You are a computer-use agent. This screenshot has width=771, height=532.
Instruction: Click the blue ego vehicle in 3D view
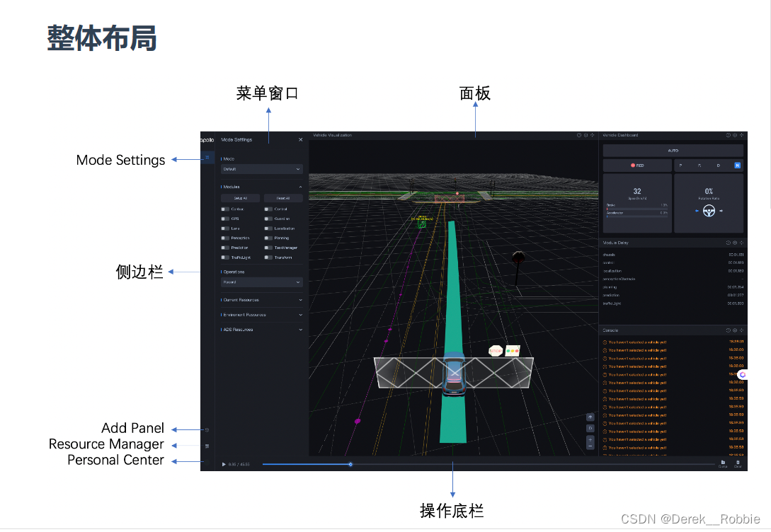(x=455, y=374)
